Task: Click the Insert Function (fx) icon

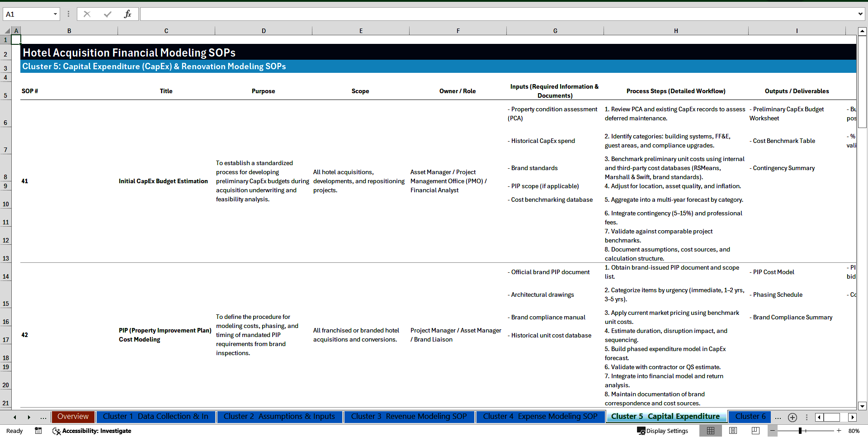Action: 128,14
